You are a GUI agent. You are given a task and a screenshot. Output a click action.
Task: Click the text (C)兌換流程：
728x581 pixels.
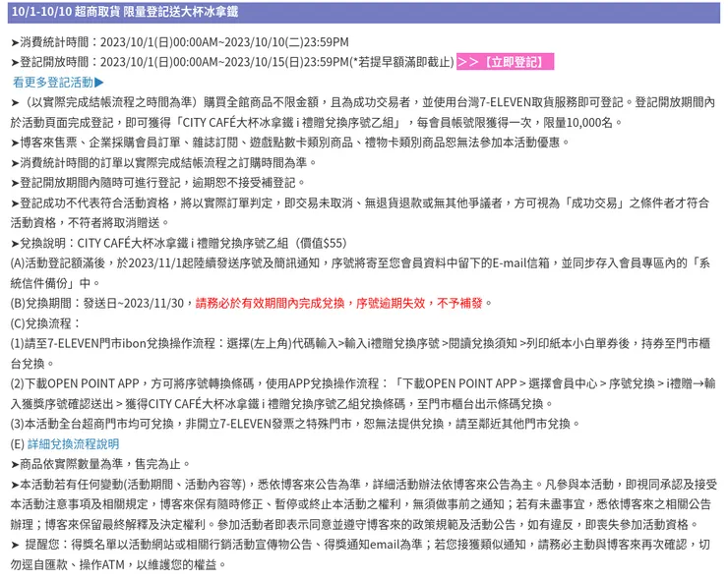(x=45, y=323)
